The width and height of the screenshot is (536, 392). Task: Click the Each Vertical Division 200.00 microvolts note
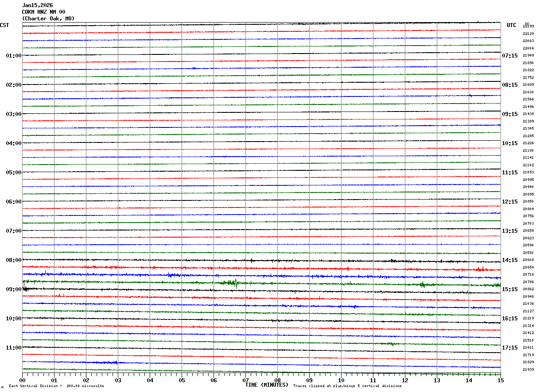tap(56, 386)
